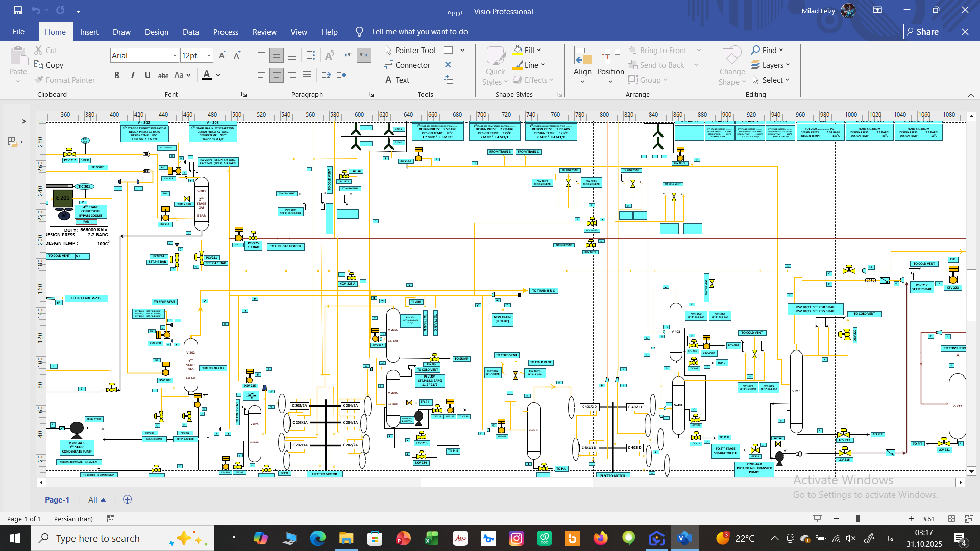Open the Position shapes tool
The image size is (980, 551).
(x=610, y=61)
